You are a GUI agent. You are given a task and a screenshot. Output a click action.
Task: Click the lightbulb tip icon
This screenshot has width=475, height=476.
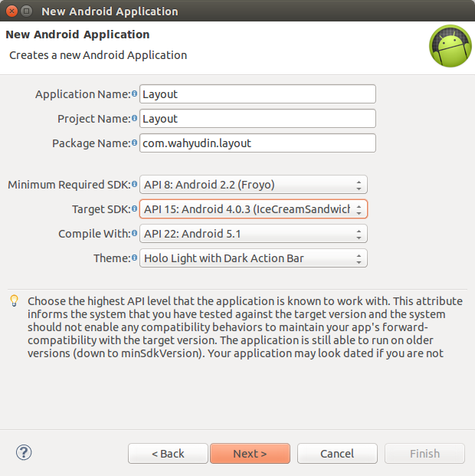coord(15,300)
